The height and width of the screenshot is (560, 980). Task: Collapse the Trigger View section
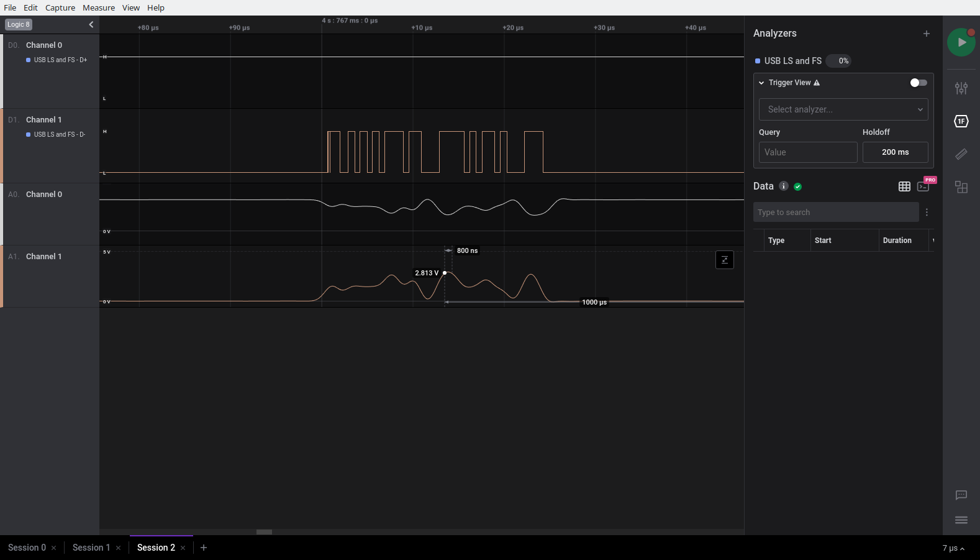click(761, 83)
